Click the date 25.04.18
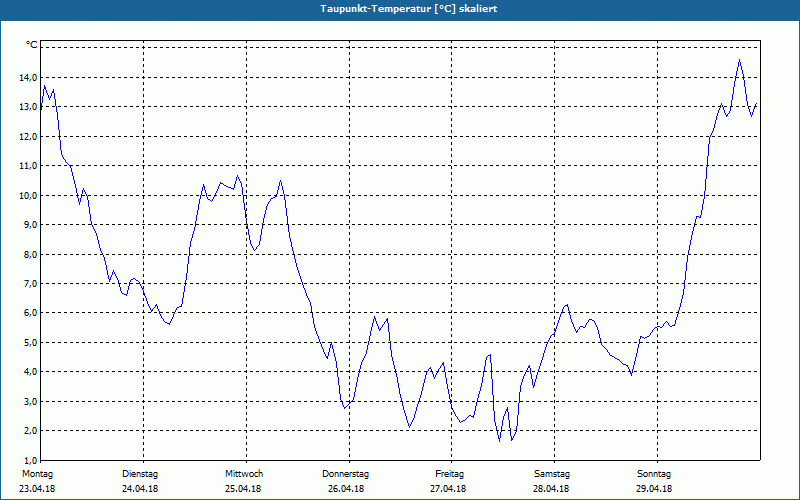The image size is (800, 500). point(243,489)
